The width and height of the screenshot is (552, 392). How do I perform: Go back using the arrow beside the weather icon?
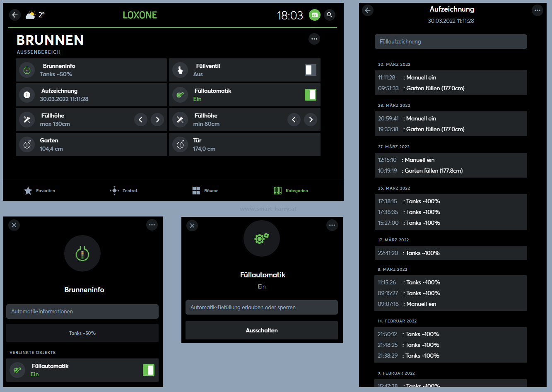[x=15, y=15]
